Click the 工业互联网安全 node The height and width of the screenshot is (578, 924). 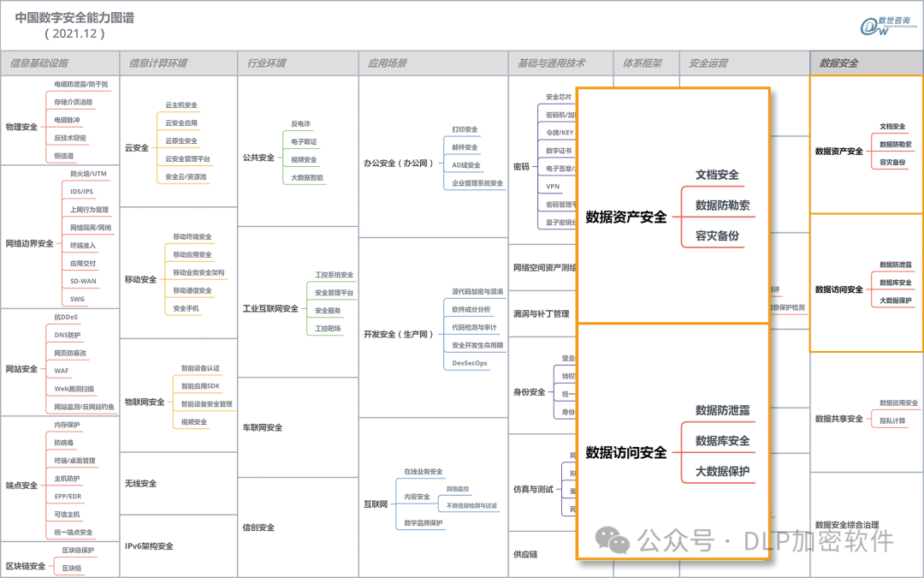(270, 308)
